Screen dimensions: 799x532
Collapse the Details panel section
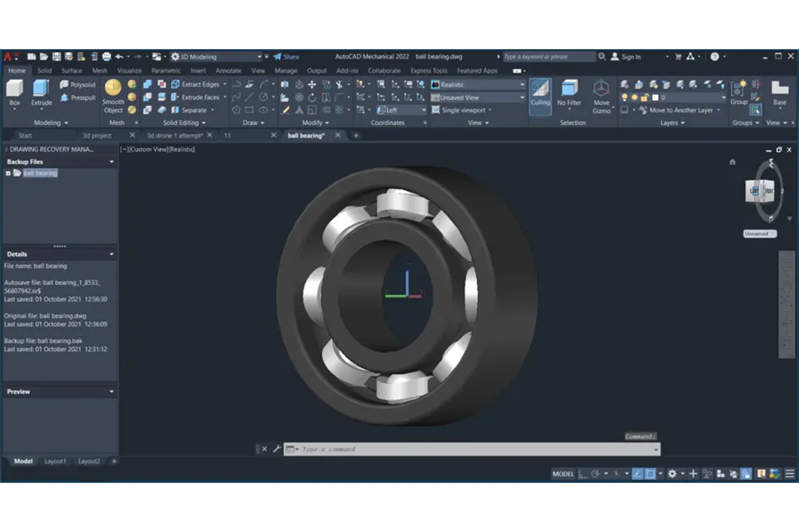coord(111,254)
